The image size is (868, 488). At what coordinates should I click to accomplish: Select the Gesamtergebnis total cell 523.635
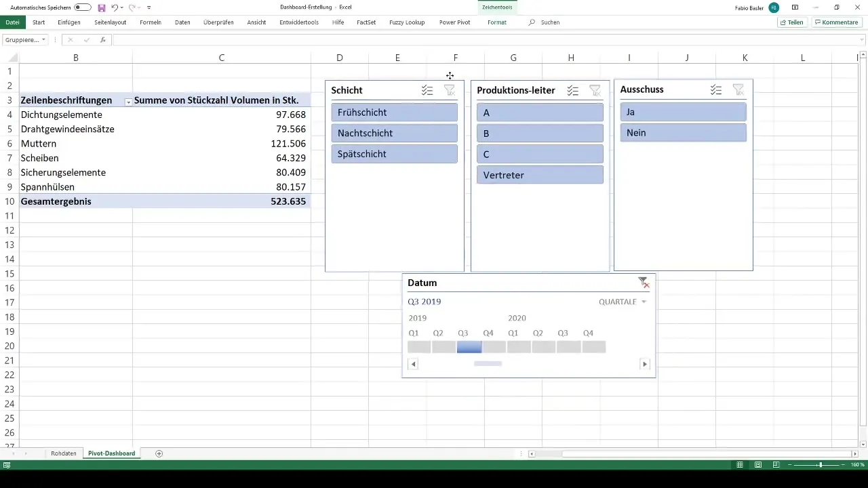[222, 201]
